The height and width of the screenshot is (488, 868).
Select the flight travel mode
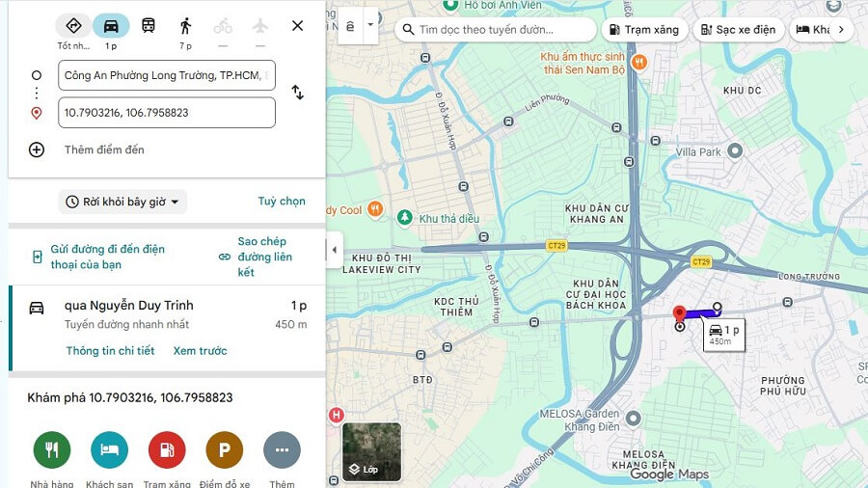click(x=260, y=25)
